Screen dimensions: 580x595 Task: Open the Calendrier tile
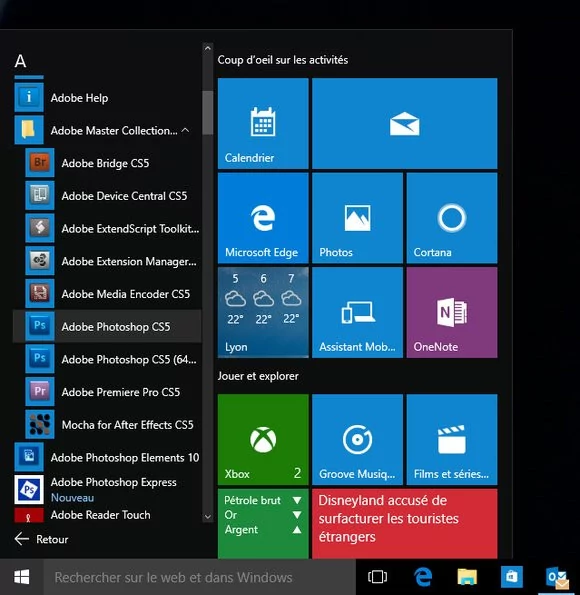263,123
